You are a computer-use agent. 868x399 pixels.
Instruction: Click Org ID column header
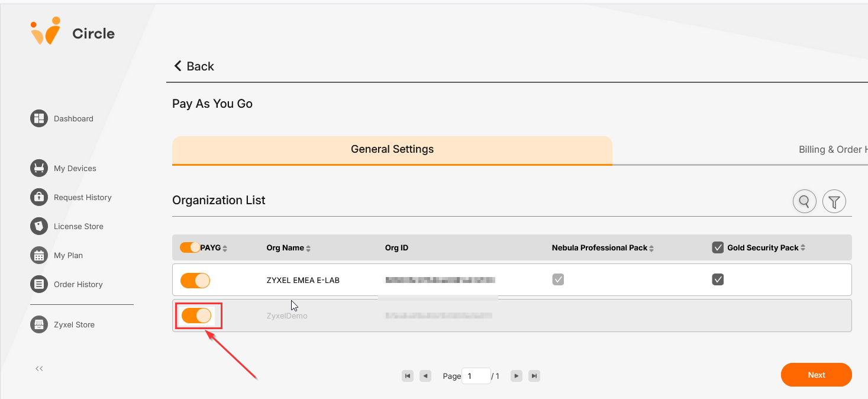pos(396,248)
